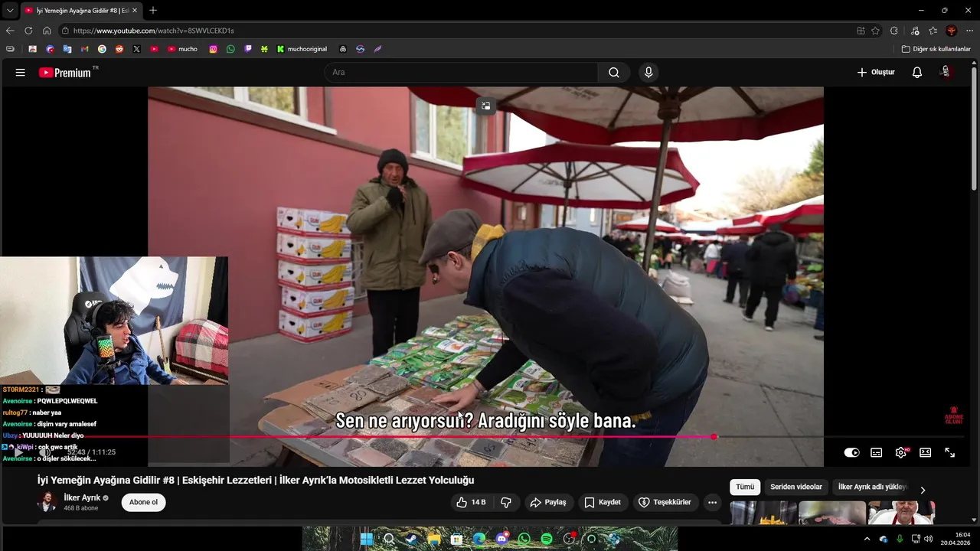Screen dimensions: 980x551
Task: Reload the page
Action: 28,31
